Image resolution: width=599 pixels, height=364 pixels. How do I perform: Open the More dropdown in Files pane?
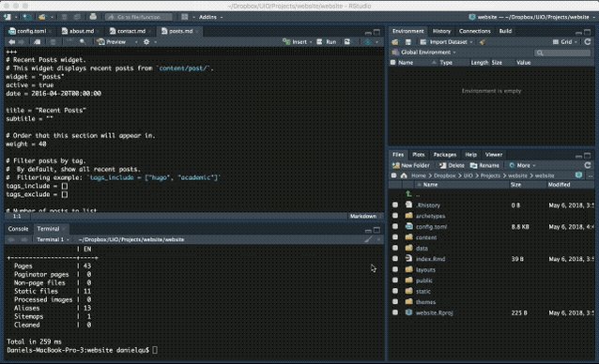pos(522,165)
